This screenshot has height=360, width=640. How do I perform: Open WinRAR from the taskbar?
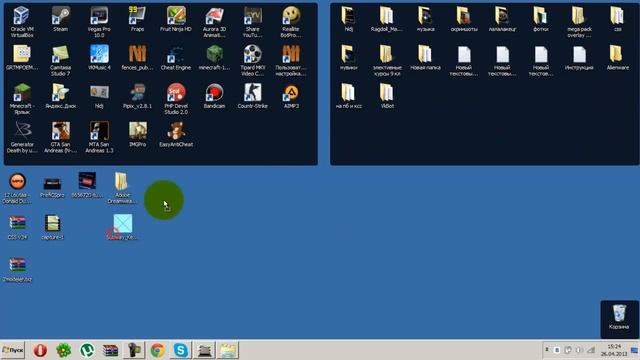pos(110,350)
